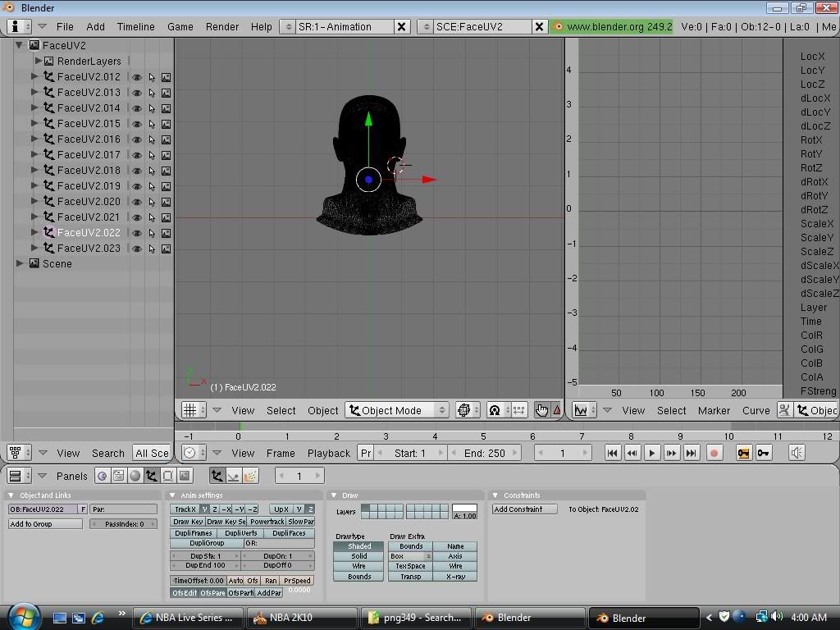The width and height of the screenshot is (840, 630).
Task: Switch to the Editing context icon
Action: pos(167,476)
